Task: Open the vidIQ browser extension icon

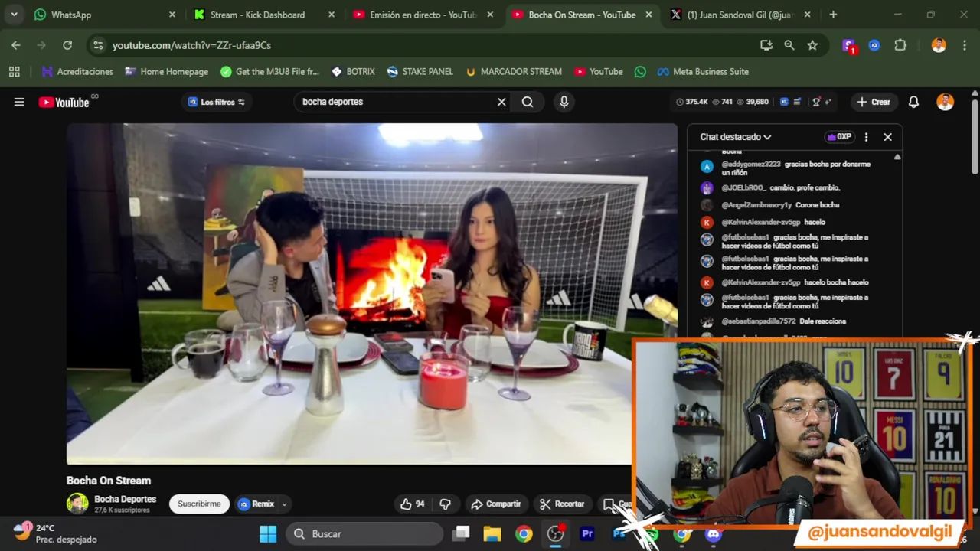Action: click(874, 45)
